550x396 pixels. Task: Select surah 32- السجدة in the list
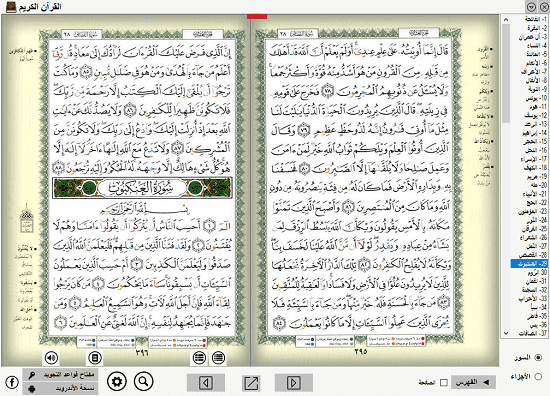(535, 290)
